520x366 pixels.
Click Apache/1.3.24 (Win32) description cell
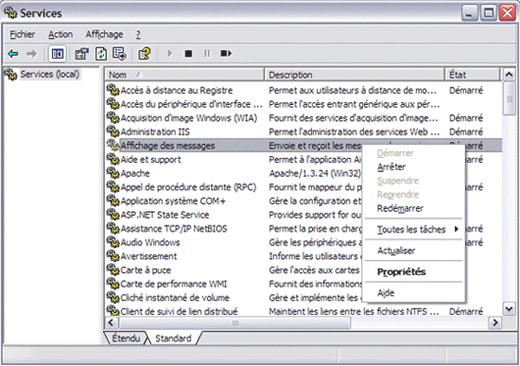[315, 173]
